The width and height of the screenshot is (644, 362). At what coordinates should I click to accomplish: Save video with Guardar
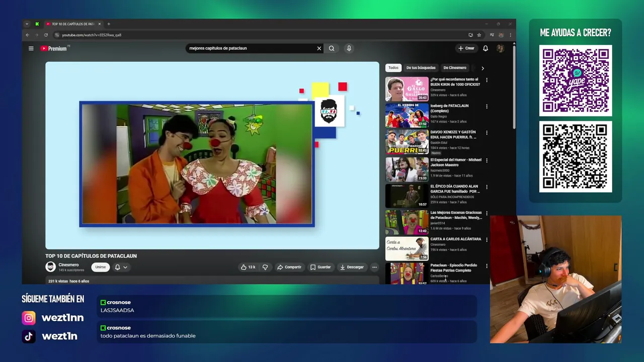[x=320, y=267]
